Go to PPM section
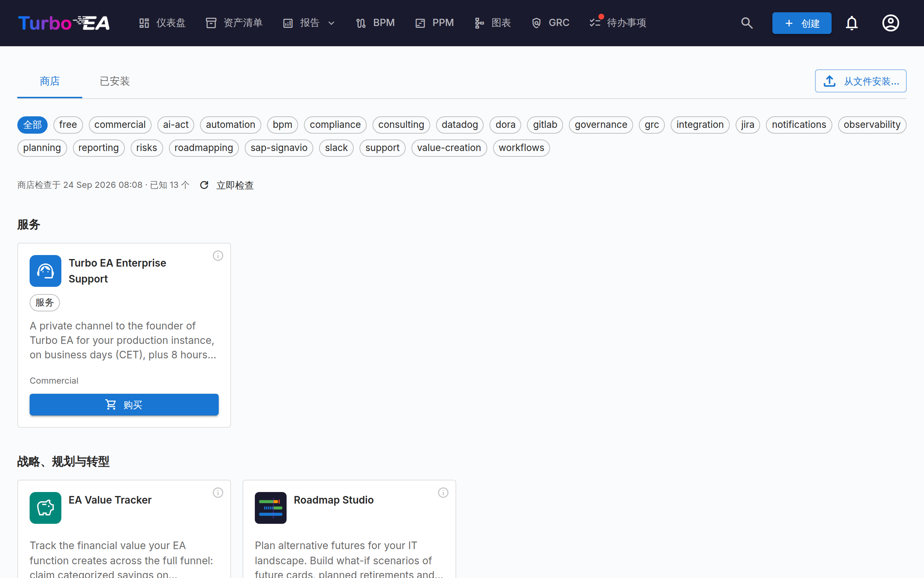924x578 pixels. coord(435,23)
